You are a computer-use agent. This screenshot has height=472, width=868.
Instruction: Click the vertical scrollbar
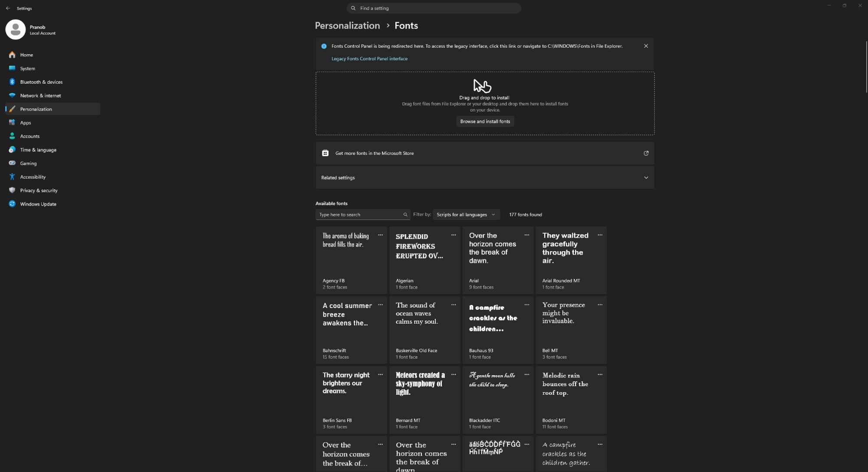(866, 67)
